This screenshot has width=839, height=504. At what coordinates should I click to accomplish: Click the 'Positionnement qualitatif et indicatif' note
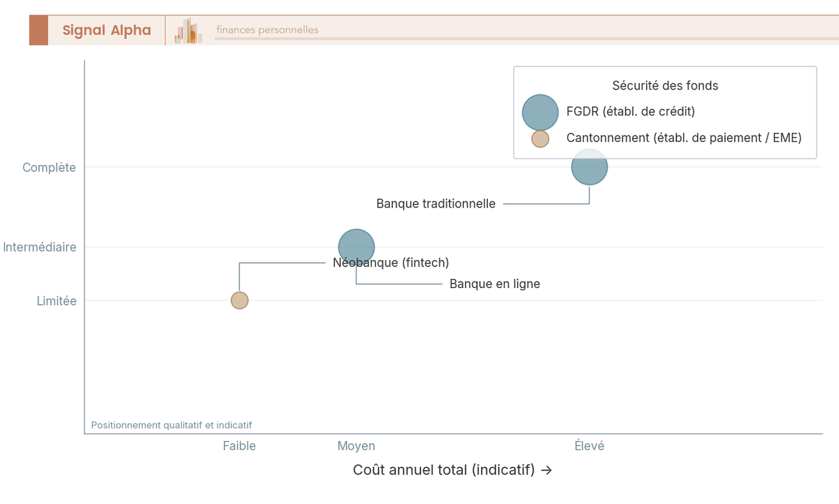click(x=171, y=425)
